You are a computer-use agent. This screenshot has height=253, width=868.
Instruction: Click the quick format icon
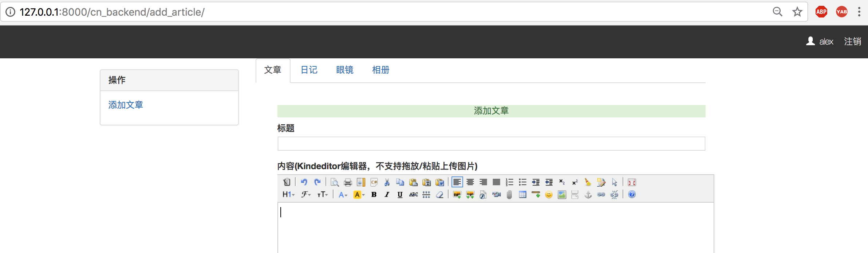(x=601, y=182)
